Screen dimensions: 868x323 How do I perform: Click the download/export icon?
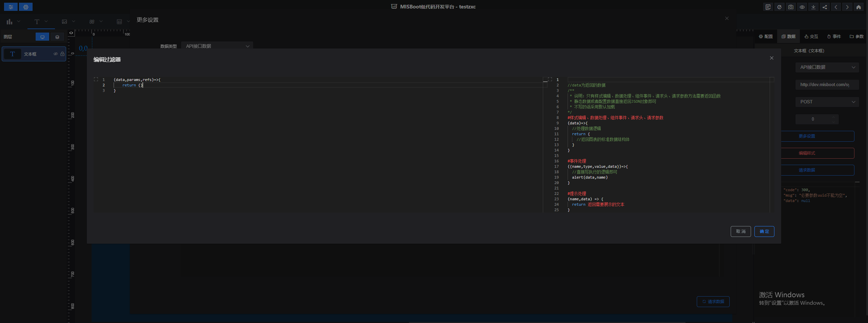[x=813, y=7]
